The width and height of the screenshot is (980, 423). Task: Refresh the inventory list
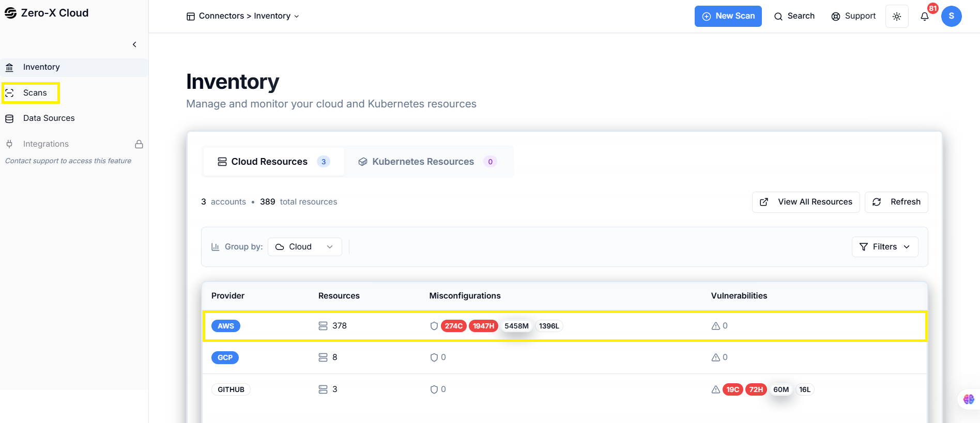tap(896, 202)
